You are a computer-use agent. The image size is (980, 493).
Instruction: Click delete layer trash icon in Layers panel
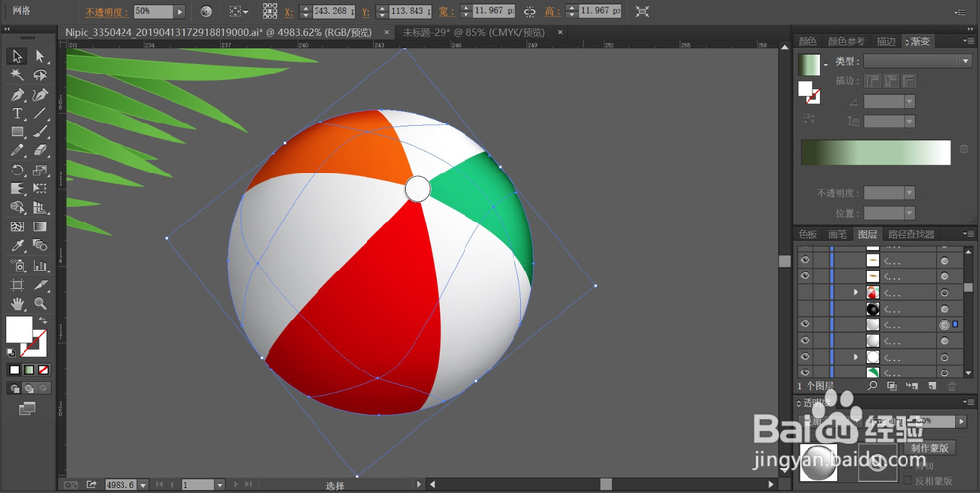click(952, 387)
